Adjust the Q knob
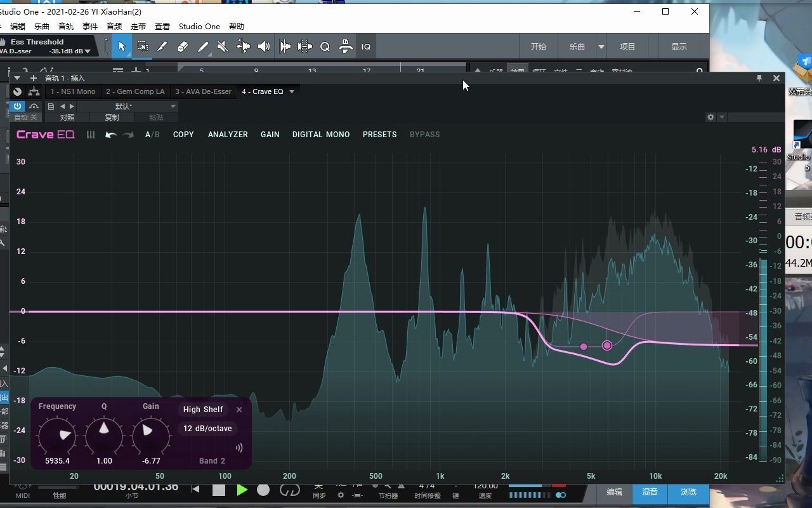This screenshot has width=812, height=508. click(x=104, y=436)
